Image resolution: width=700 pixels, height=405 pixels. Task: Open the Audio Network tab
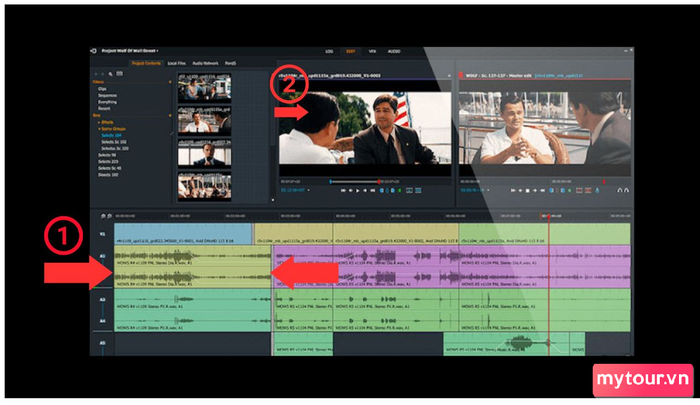(205, 63)
